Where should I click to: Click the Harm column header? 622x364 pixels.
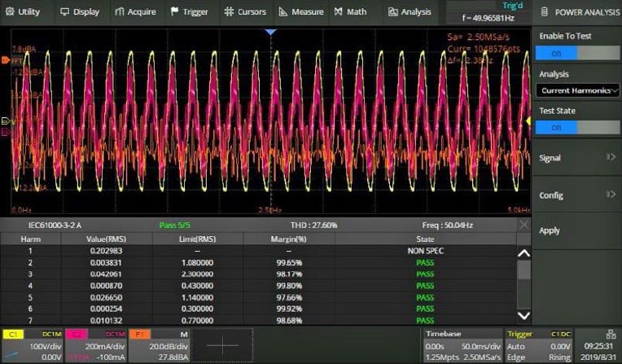tap(31, 239)
